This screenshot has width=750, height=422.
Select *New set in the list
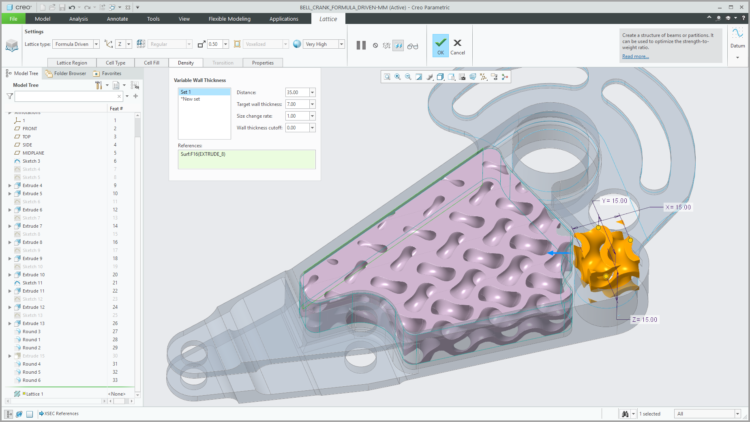[190, 98]
